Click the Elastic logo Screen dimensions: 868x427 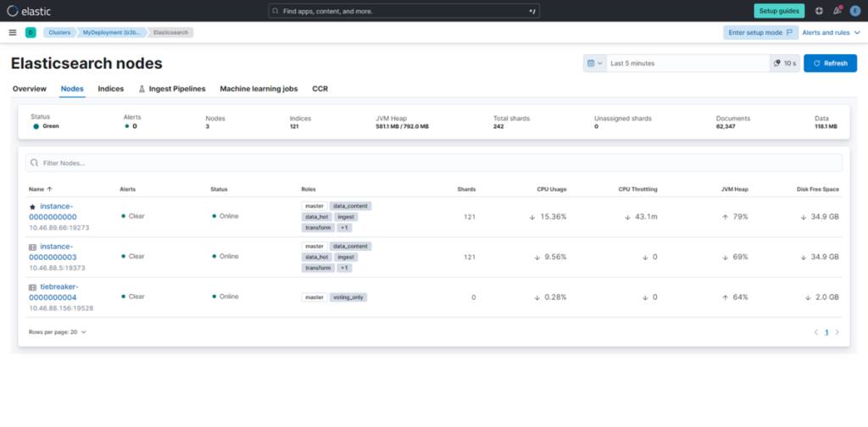point(25,11)
